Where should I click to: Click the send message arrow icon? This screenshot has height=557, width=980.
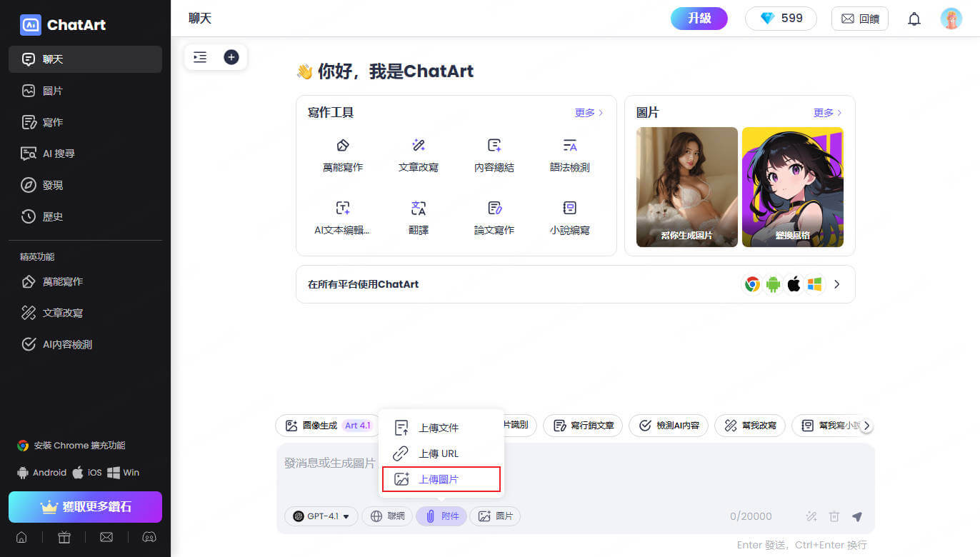[857, 516]
